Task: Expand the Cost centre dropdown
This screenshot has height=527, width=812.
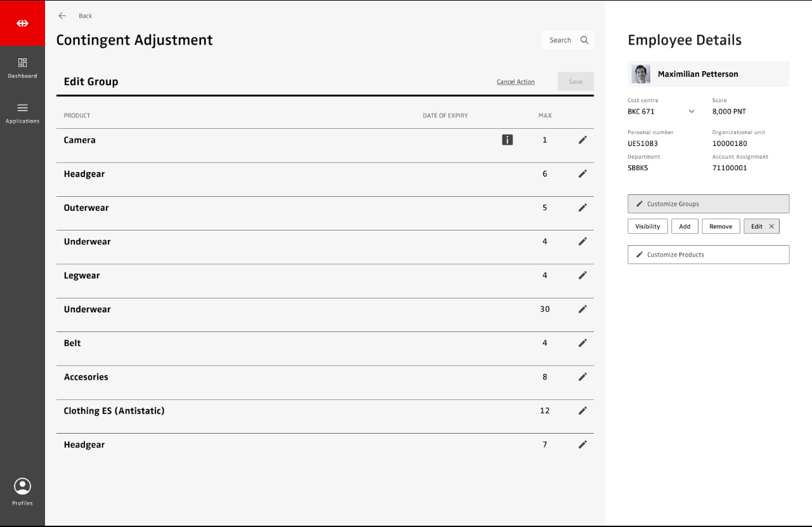Action: [x=691, y=112]
